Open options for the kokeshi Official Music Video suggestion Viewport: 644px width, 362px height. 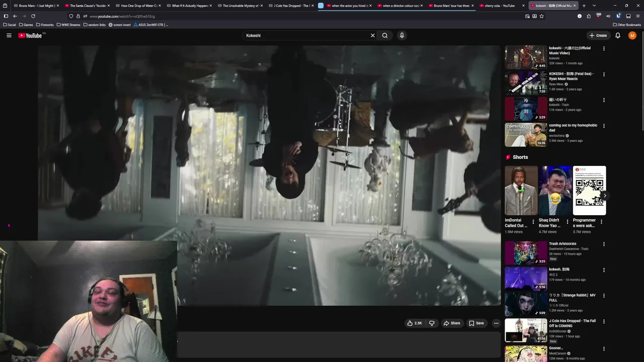[604, 49]
